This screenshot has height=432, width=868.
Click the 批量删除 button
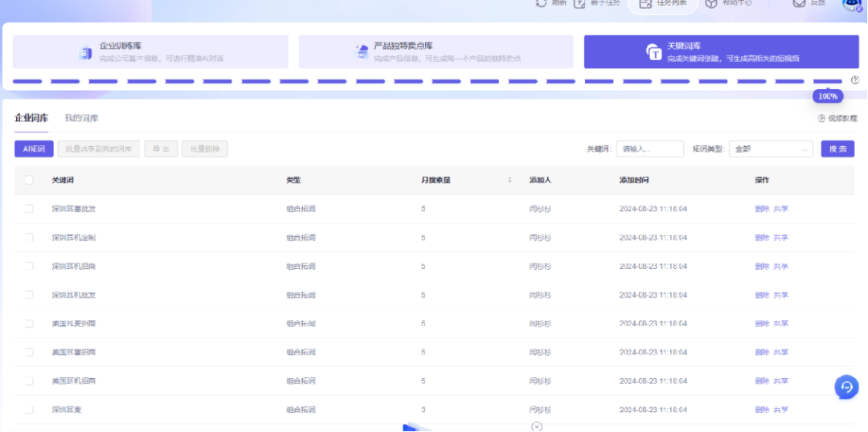(x=205, y=149)
